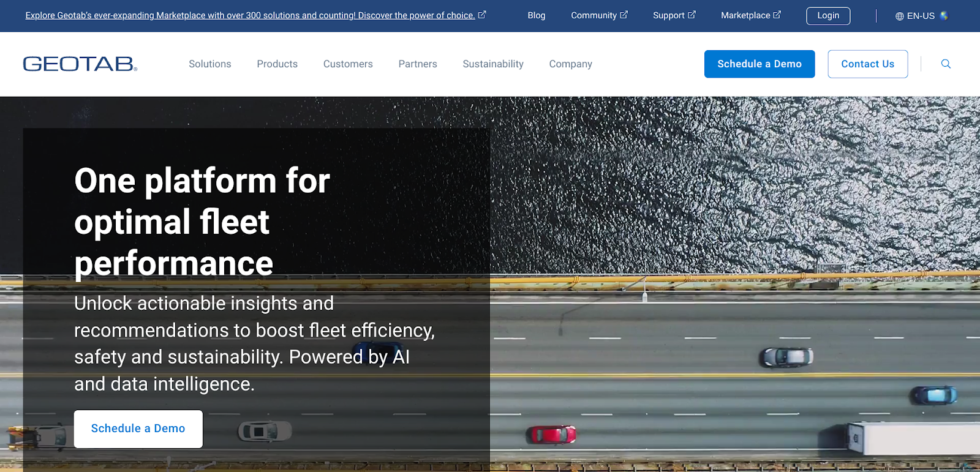Image resolution: width=980 pixels, height=472 pixels.
Task: Open the Customers nav item
Action: tap(348, 64)
